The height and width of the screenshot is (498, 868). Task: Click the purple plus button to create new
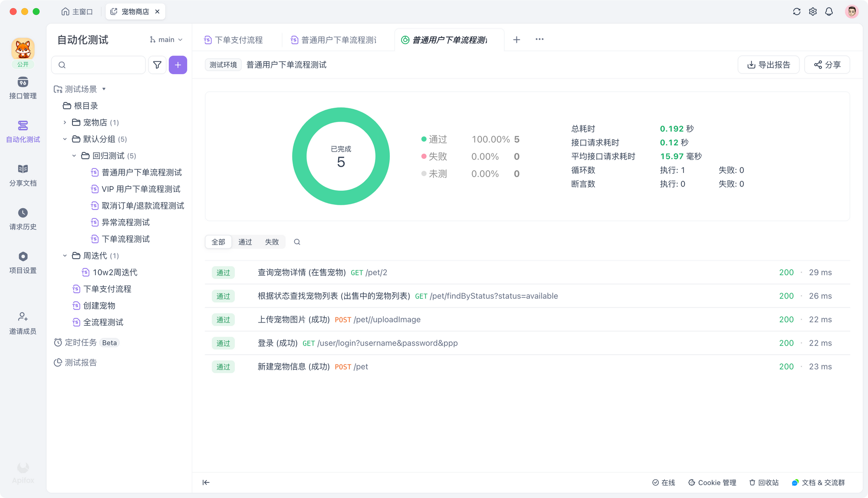178,65
